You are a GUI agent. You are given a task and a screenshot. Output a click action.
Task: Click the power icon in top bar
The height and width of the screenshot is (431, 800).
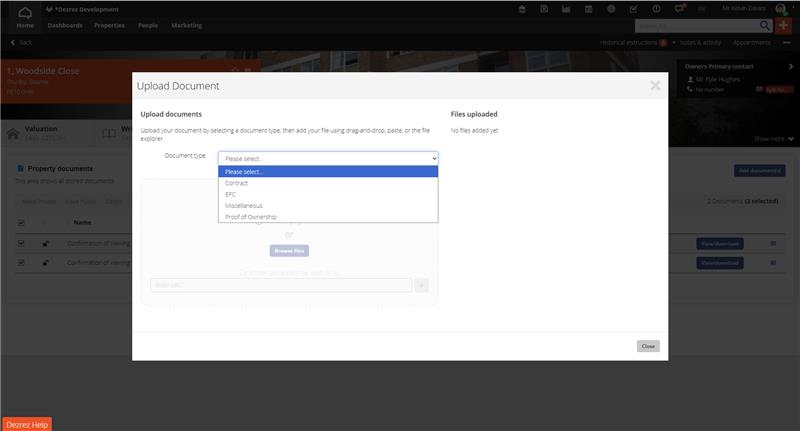point(656,9)
